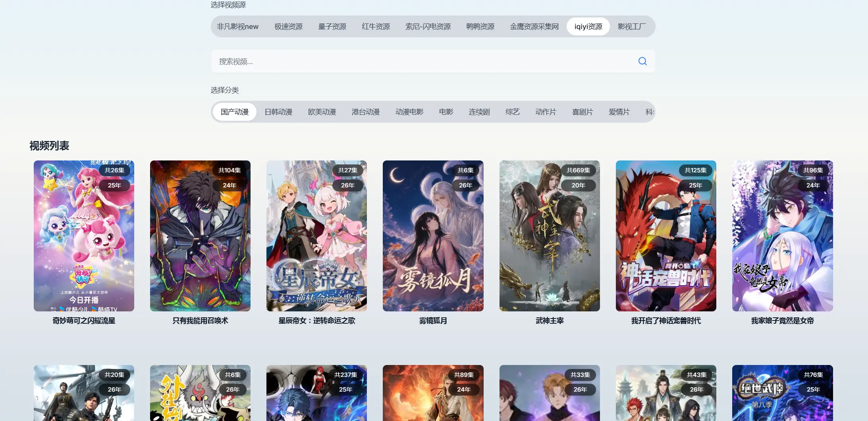868x421 pixels.
Task: Open second-row poster with 共89集 badge
Action: point(433,393)
